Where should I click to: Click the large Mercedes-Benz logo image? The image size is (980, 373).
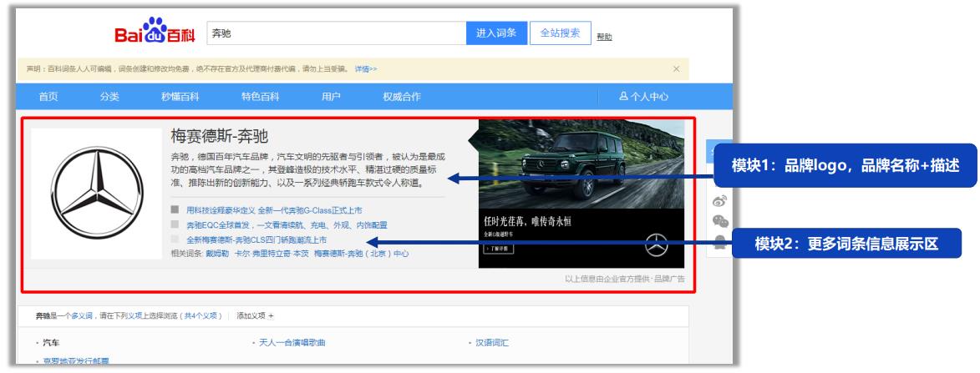(97, 194)
